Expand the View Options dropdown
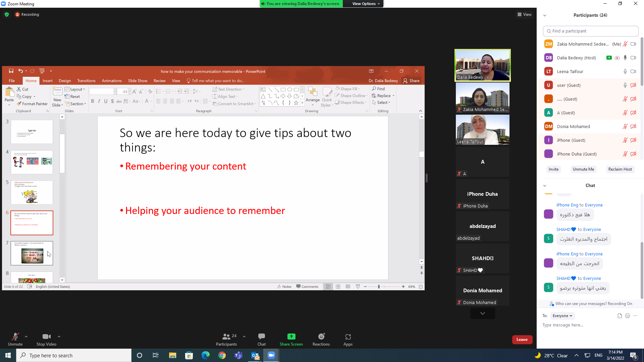Screen dimensions: 644x362 pyautogui.click(x=366, y=4)
